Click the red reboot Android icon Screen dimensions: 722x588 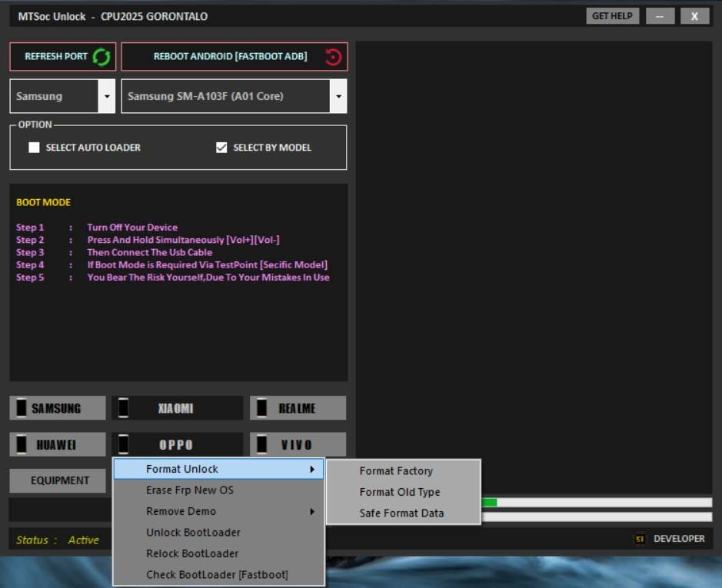[332, 57]
